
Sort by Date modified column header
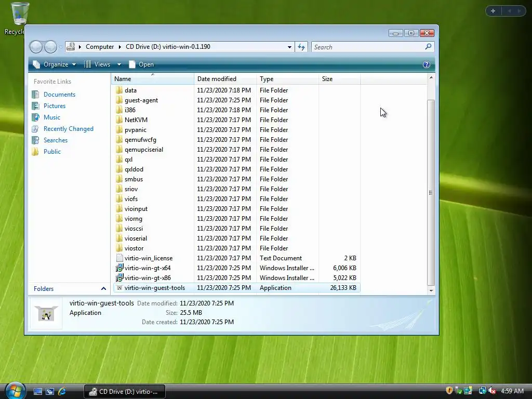coord(225,79)
